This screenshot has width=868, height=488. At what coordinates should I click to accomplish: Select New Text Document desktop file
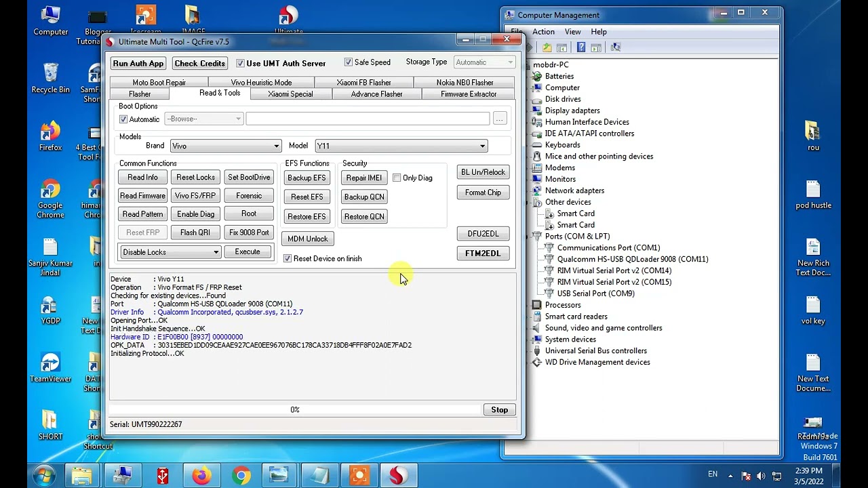(813, 373)
